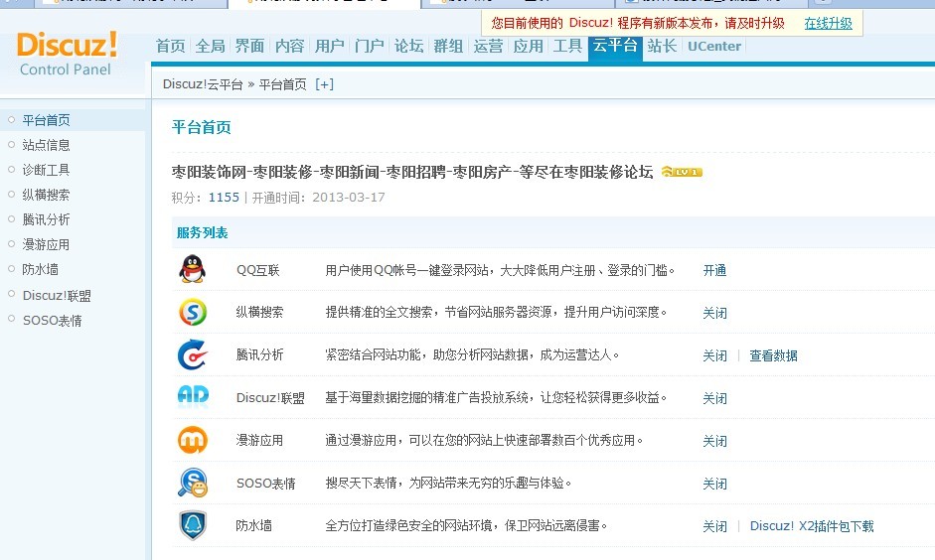This screenshot has width=935, height=560.
Task: Select SOSO表情 in the left sidebar
Action: point(52,321)
